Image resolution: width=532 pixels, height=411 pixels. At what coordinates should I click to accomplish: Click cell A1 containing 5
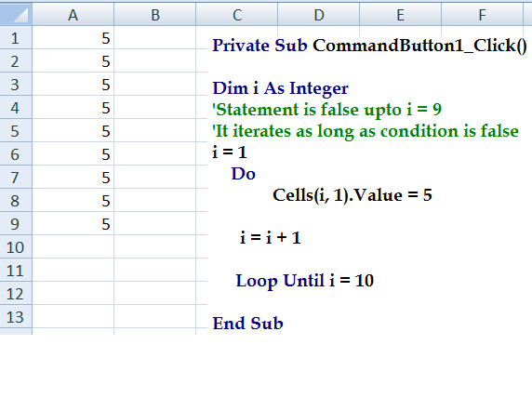pyautogui.click(x=73, y=37)
